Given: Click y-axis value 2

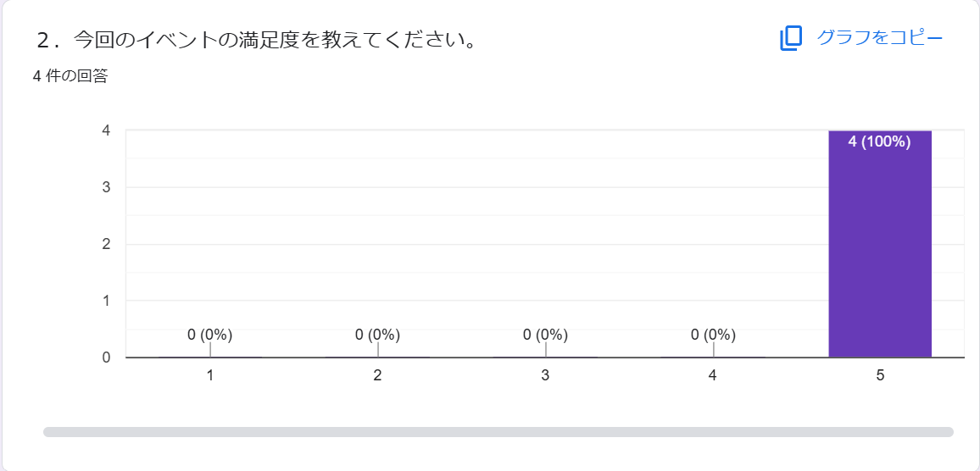Looking at the screenshot, I should click(107, 244).
